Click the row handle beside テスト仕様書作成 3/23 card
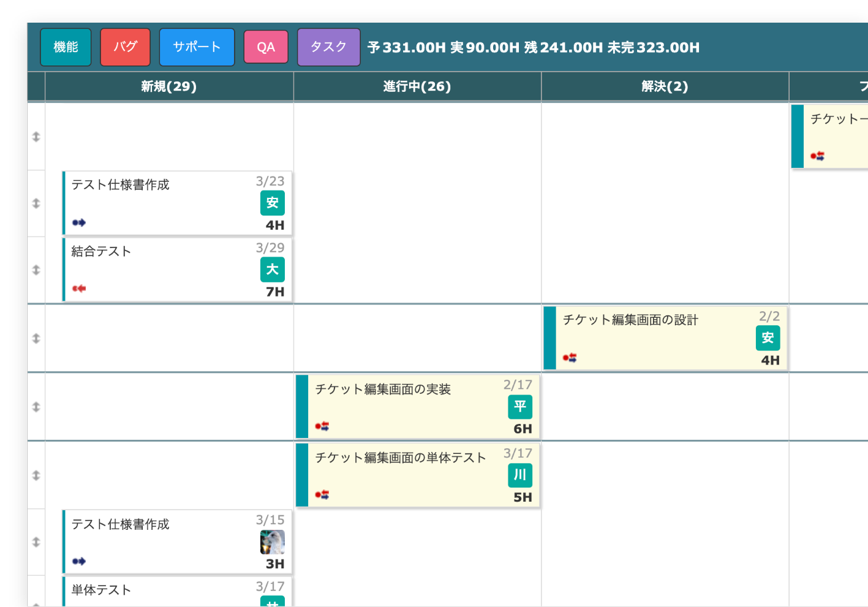The image size is (868, 607). pos(36,203)
